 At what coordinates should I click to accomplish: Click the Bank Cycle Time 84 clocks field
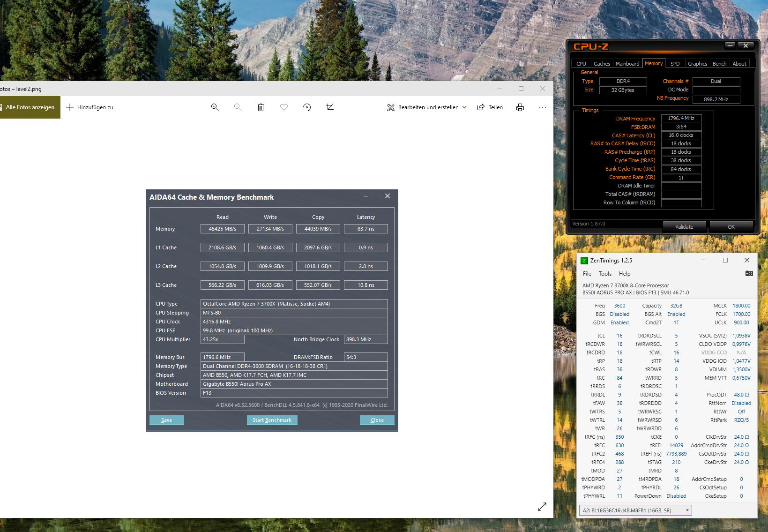pos(681,169)
